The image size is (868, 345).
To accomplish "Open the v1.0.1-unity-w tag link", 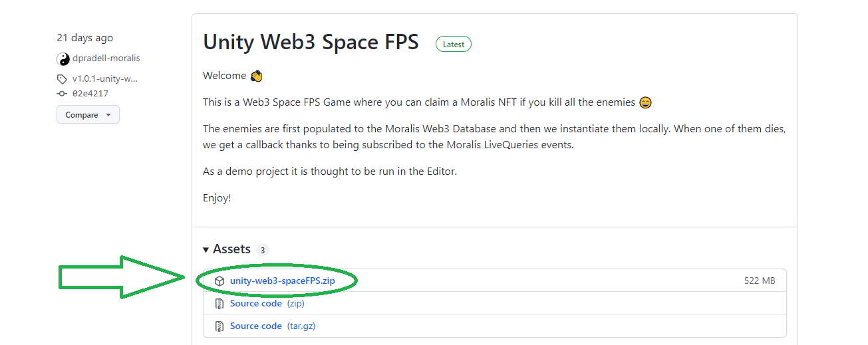I will pyautogui.click(x=105, y=79).
